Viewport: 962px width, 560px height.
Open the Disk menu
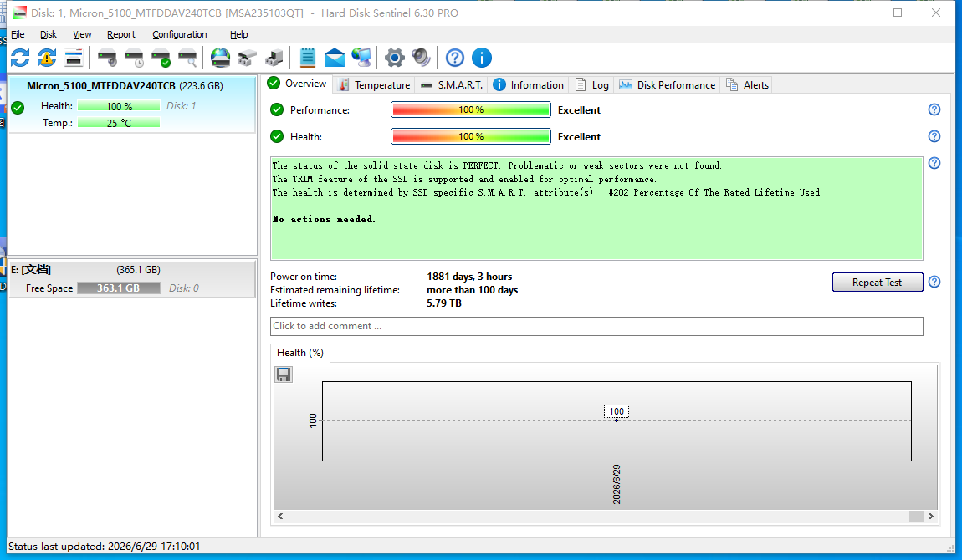pos(49,34)
